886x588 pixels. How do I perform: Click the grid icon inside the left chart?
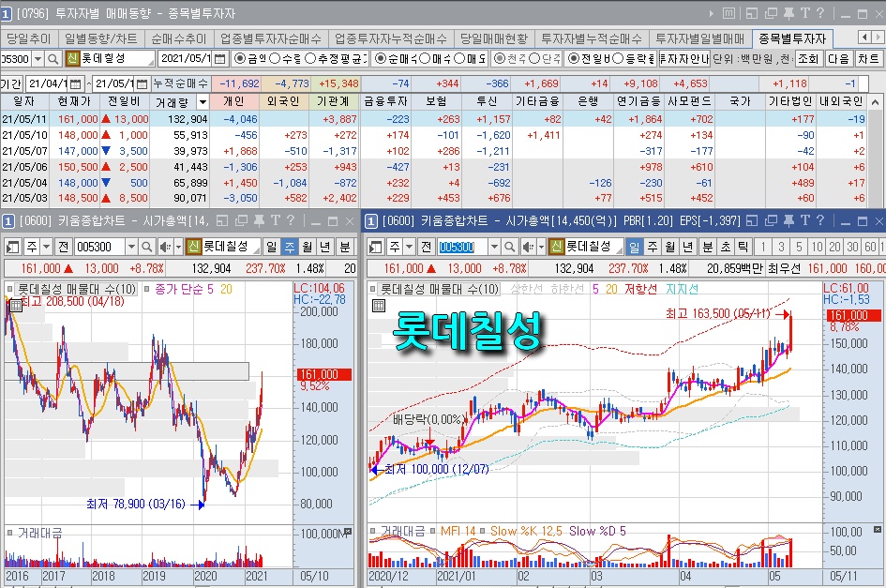coord(16,306)
